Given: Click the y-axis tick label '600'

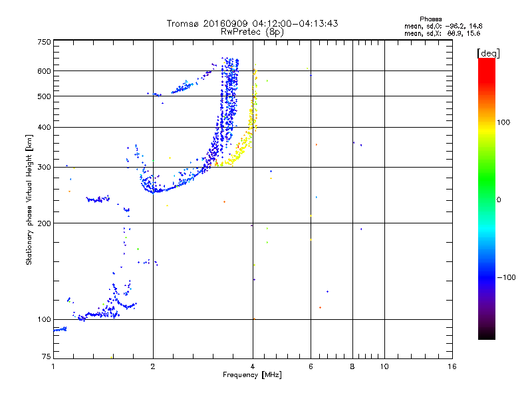Looking at the screenshot, I should (x=44, y=71).
